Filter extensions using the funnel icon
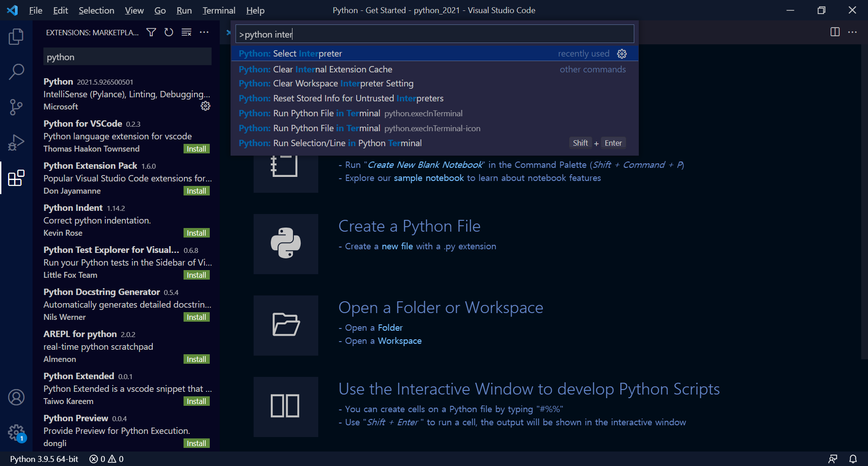868x466 pixels. pos(151,32)
